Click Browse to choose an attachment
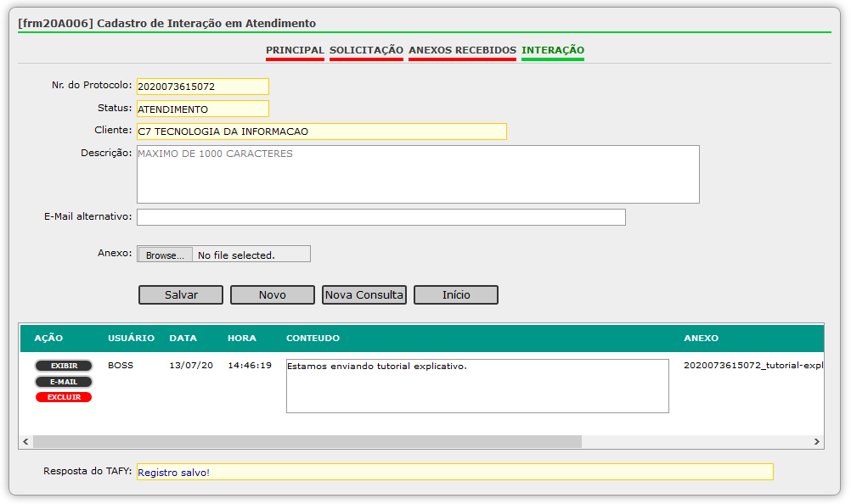851x504 pixels. pyautogui.click(x=165, y=255)
